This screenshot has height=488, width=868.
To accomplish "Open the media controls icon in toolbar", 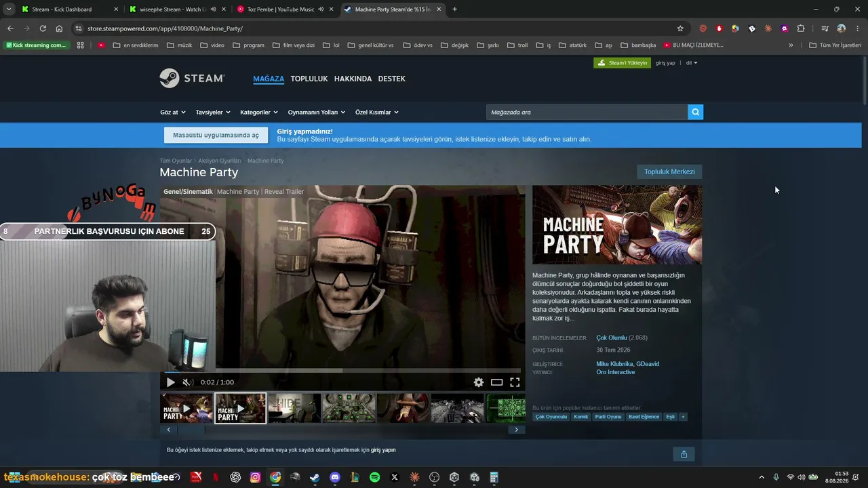I will click(x=825, y=28).
